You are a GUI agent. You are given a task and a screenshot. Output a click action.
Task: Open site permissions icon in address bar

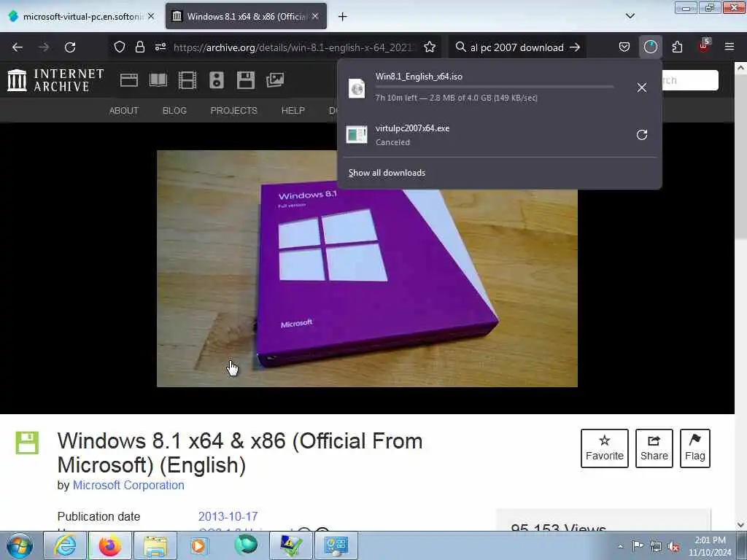click(x=160, y=47)
